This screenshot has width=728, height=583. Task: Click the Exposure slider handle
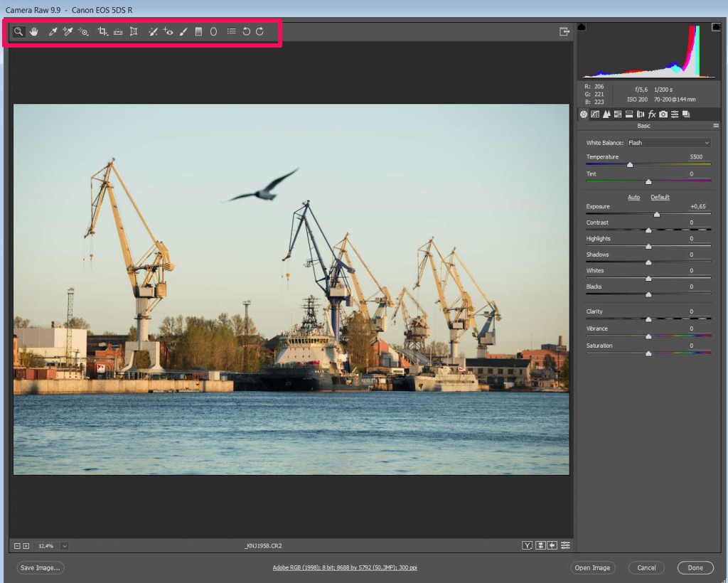(x=656, y=214)
